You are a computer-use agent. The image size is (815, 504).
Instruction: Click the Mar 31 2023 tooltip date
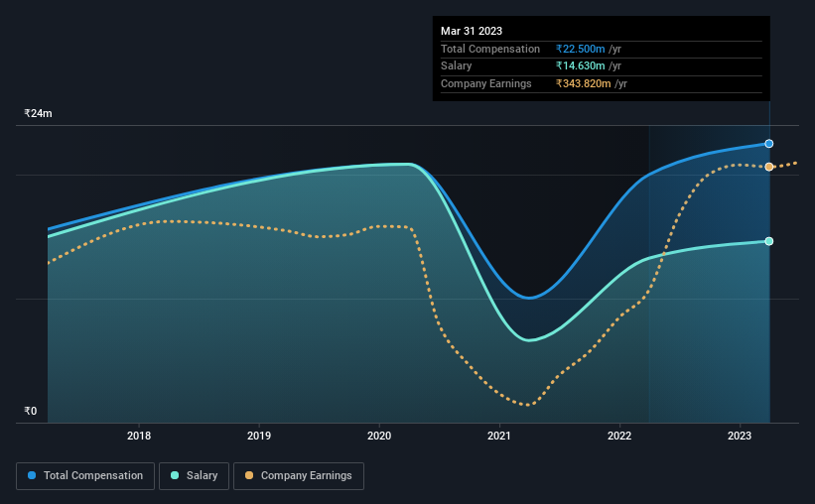pyautogui.click(x=472, y=31)
